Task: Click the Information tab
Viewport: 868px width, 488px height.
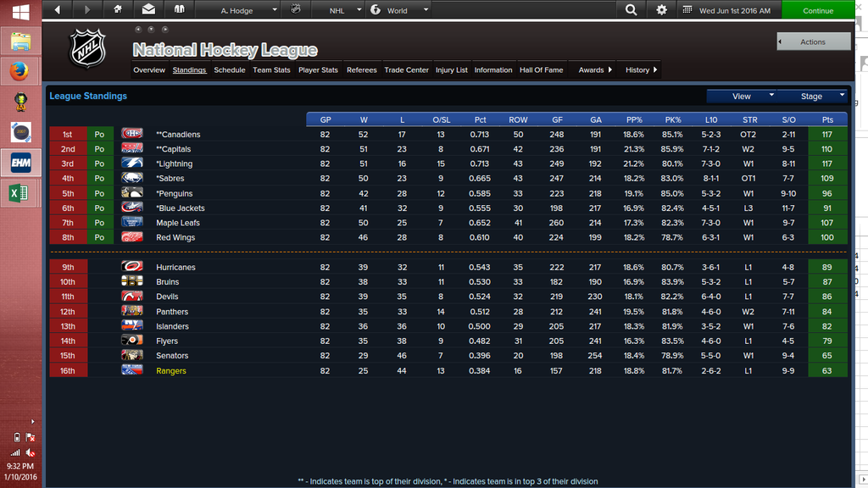Action: 493,69
